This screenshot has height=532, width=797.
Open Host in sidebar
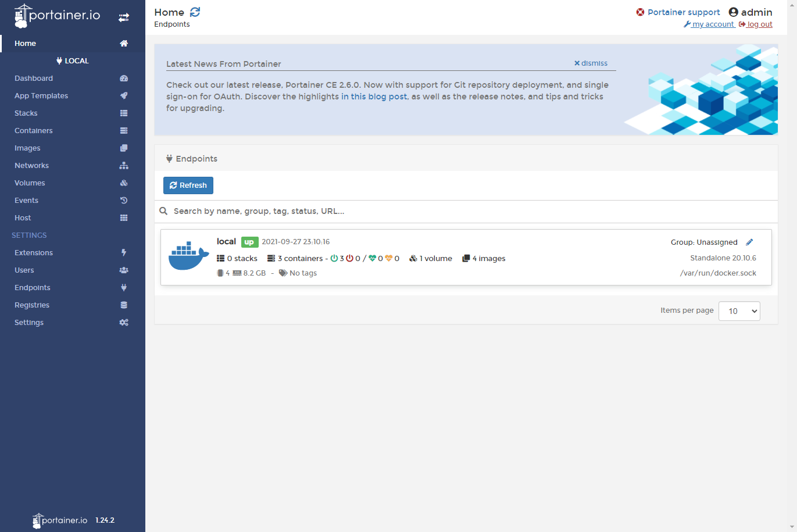click(23, 218)
